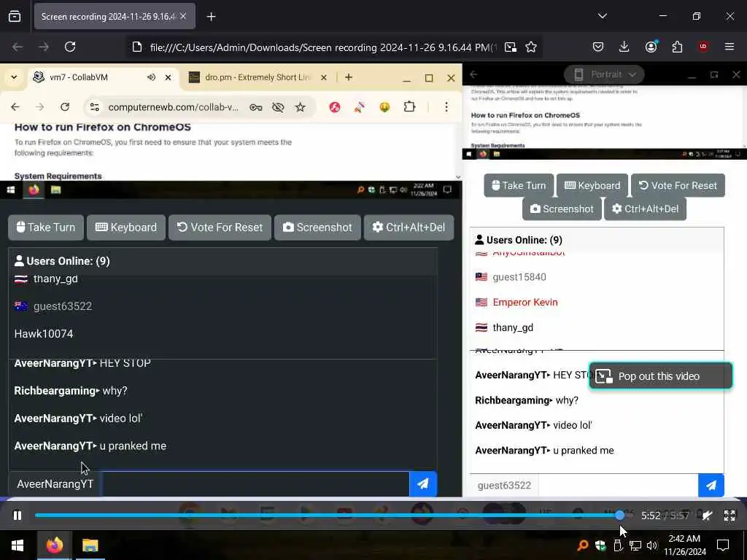Toggle the crossed-eye icon in Chrome address bar

[x=278, y=107]
